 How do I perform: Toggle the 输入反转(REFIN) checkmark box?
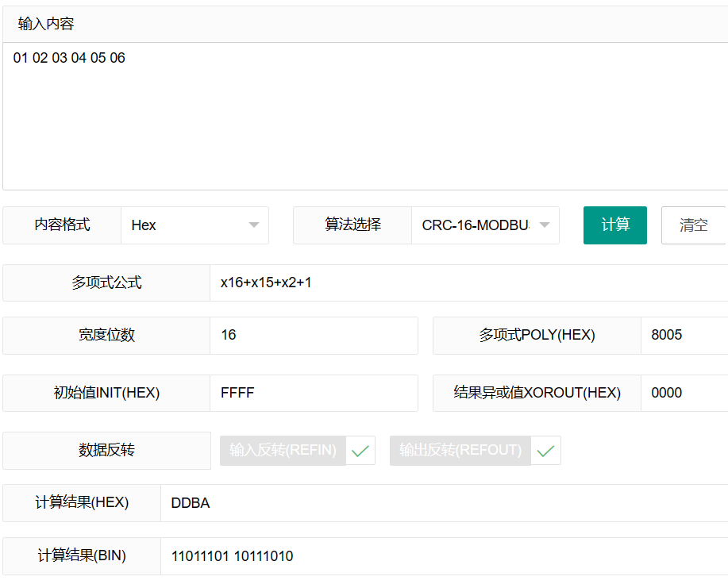360,451
